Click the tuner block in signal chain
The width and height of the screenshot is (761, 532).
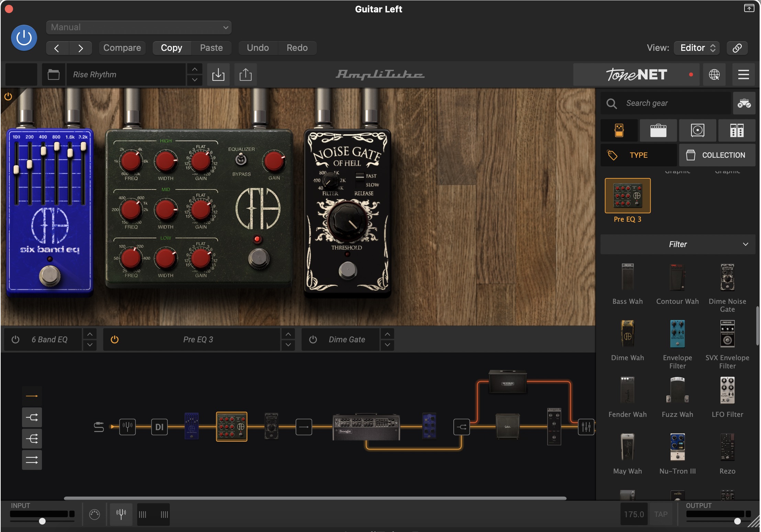(x=127, y=427)
